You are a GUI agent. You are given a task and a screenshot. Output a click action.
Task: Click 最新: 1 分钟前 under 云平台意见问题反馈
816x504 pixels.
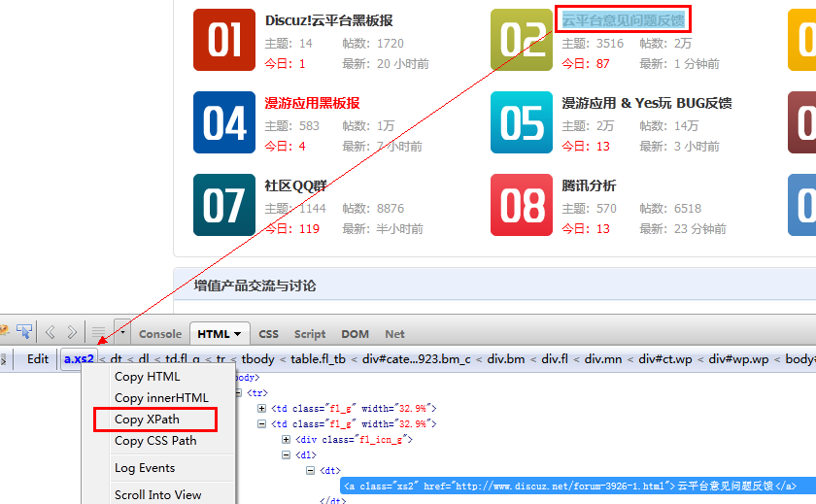pyautogui.click(x=679, y=64)
